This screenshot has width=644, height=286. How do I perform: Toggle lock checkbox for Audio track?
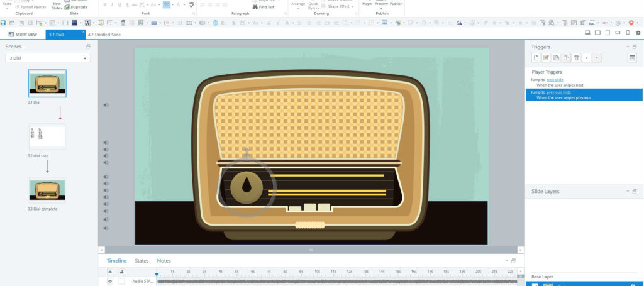[121, 281]
